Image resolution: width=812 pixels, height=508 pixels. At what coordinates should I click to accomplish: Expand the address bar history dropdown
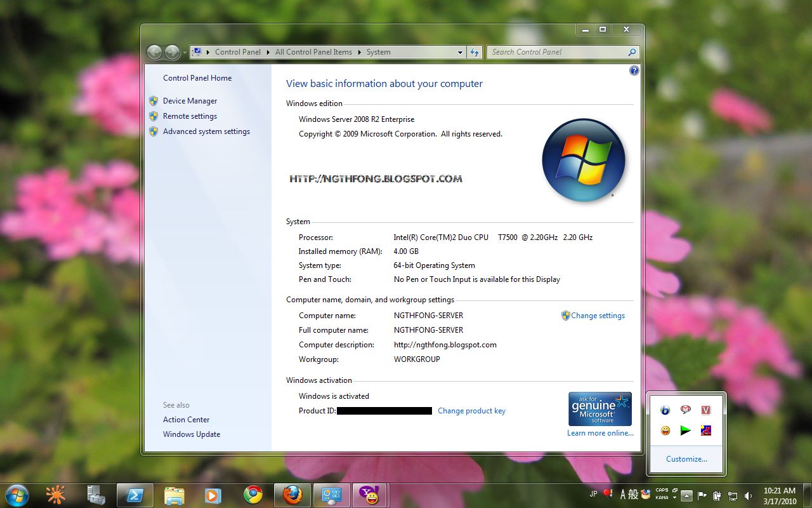click(460, 53)
